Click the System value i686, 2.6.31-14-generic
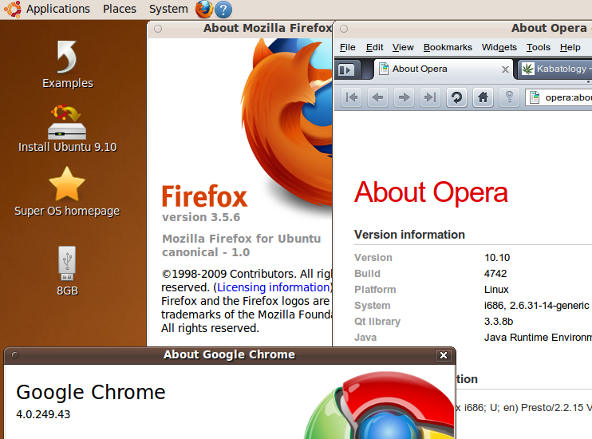Screen dimensions: 592x439 pyautogui.click(x=536, y=305)
